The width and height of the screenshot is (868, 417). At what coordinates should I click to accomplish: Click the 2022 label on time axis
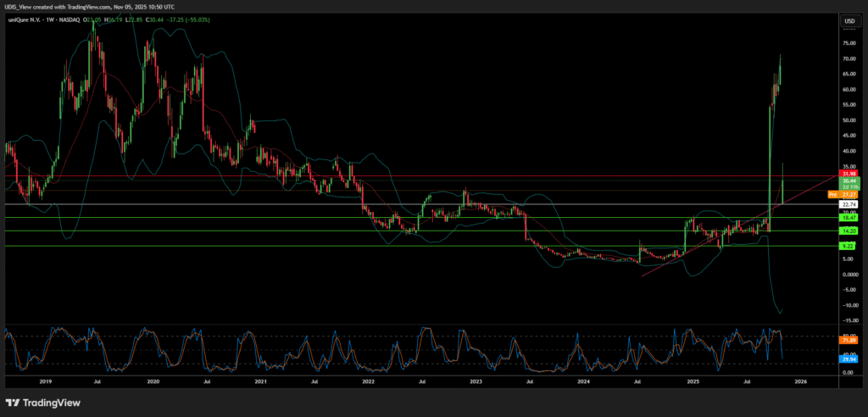coord(368,382)
